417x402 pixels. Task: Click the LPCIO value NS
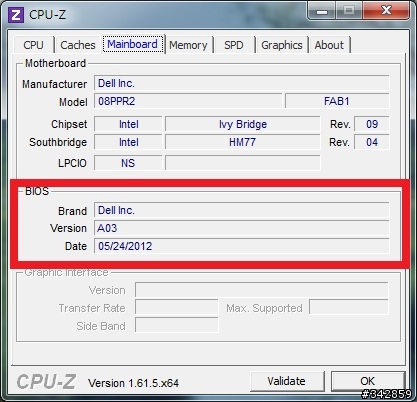[x=128, y=163]
